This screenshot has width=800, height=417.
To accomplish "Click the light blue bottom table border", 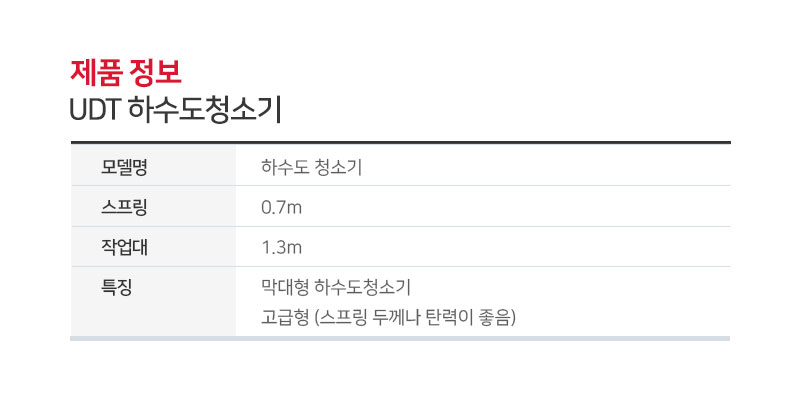I will pyautogui.click(x=400, y=338).
